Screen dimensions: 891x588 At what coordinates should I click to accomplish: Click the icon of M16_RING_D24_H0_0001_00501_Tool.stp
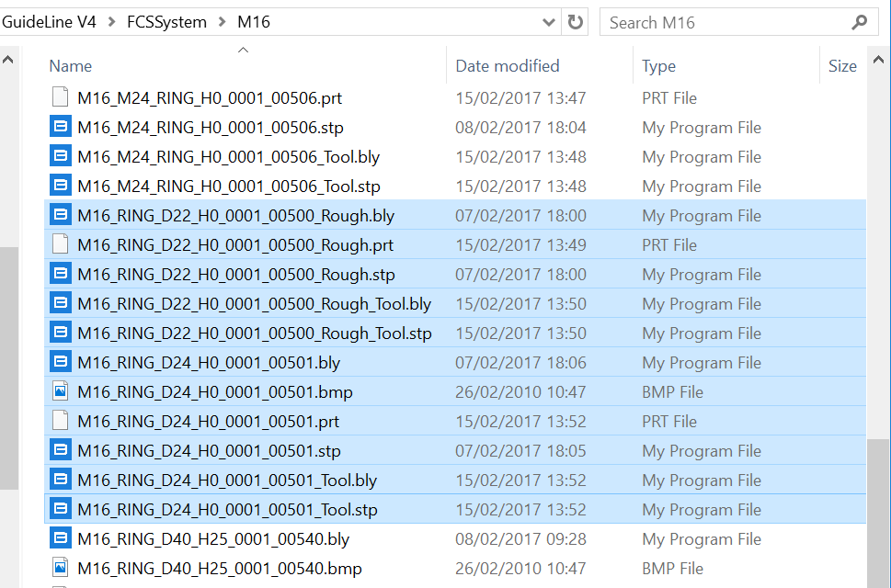pos(61,509)
